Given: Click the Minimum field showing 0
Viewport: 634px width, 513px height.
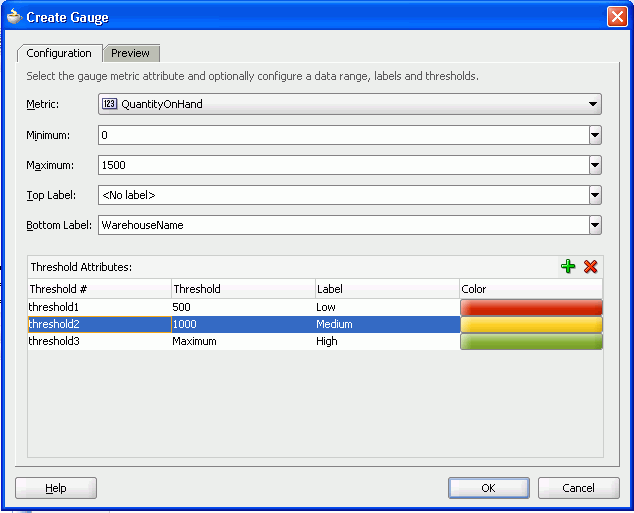Looking at the screenshot, I should tap(344, 135).
